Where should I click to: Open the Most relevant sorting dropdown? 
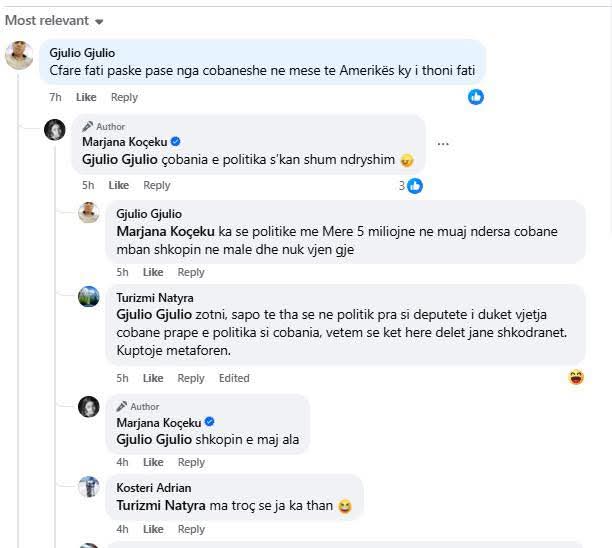click(54, 20)
